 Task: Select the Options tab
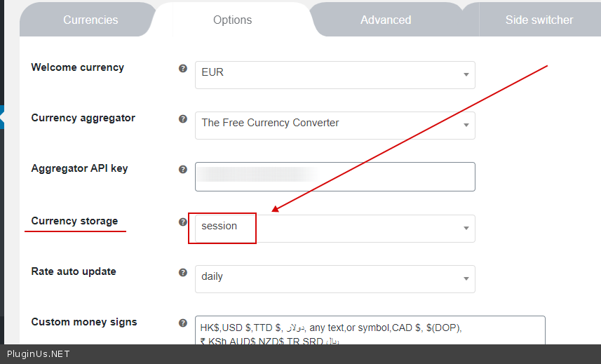tap(232, 20)
